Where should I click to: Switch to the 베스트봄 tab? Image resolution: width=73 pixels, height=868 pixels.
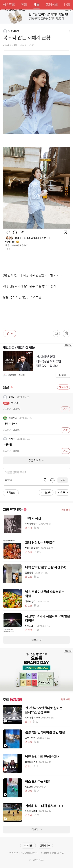[x=9, y=5]
